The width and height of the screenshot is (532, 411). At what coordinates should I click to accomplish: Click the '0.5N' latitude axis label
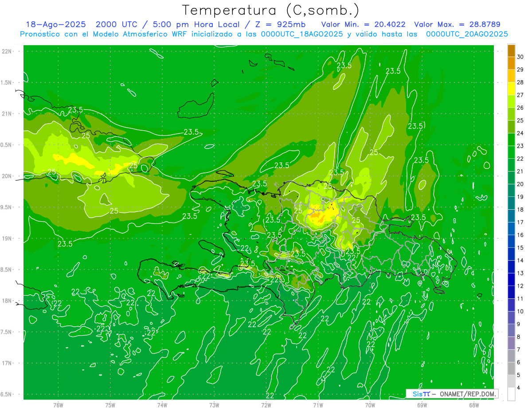6,145
